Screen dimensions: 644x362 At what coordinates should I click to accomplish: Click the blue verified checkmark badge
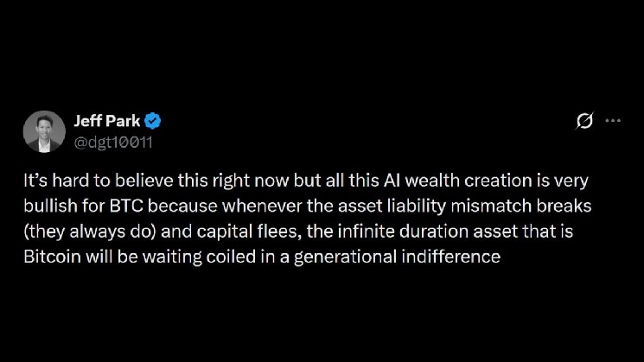click(152, 121)
